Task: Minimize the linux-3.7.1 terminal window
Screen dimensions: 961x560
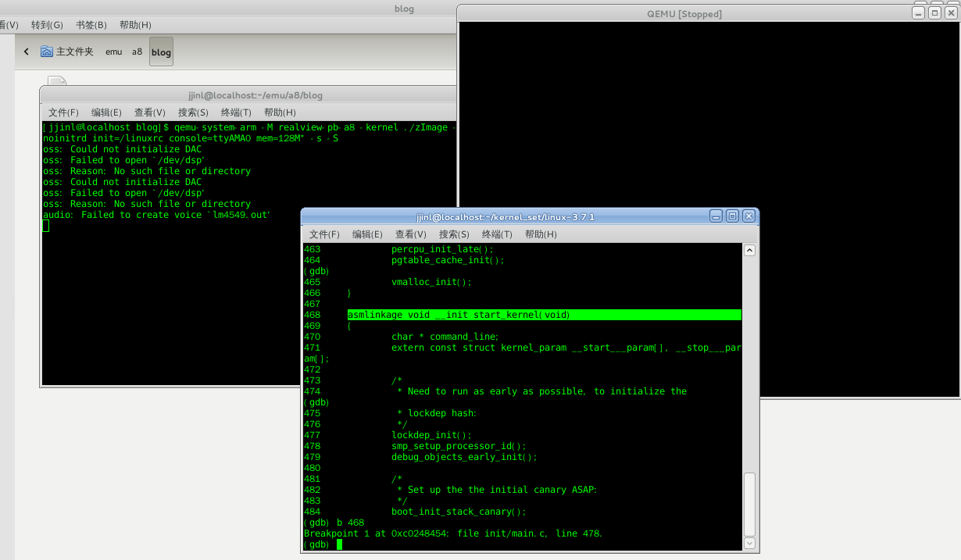Action: 716,216
